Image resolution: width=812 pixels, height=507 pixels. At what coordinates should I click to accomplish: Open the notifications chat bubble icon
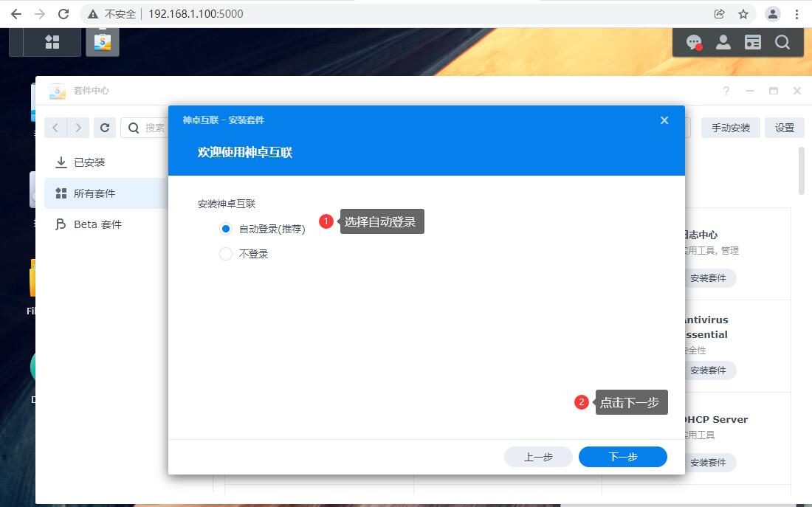[693, 43]
